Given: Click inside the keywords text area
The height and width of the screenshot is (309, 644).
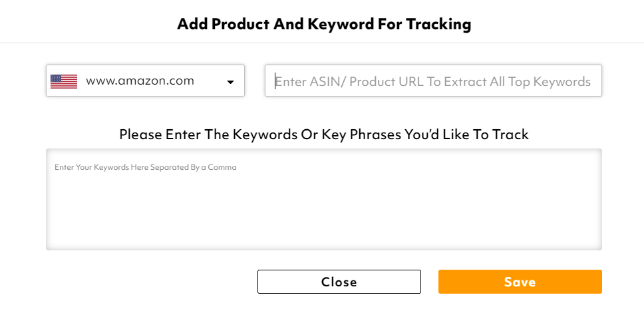Looking at the screenshot, I should pyautogui.click(x=323, y=200).
